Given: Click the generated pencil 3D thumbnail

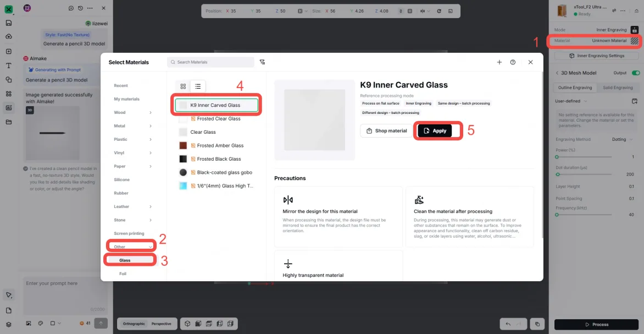Looking at the screenshot, I should [53, 133].
